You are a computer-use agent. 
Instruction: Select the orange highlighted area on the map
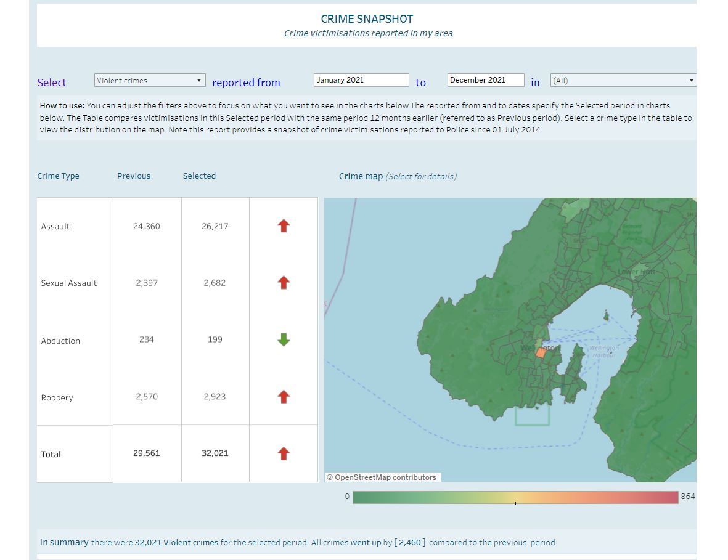click(x=541, y=352)
